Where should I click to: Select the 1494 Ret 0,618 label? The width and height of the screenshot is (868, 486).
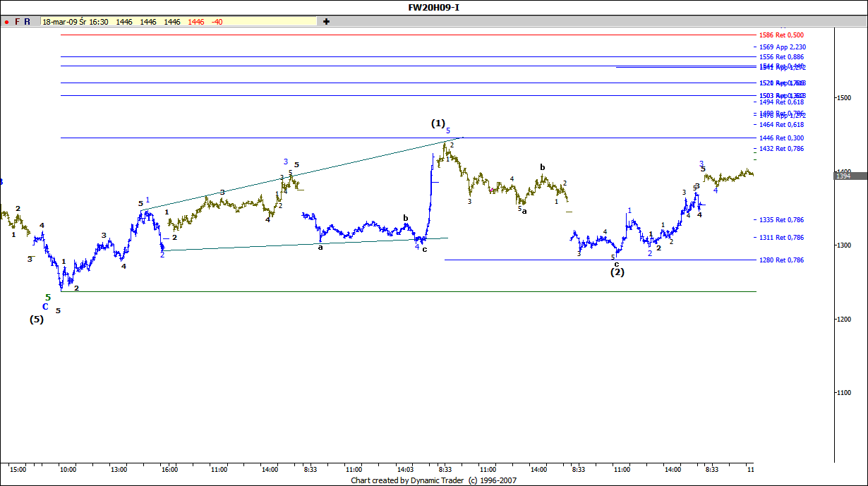click(781, 102)
